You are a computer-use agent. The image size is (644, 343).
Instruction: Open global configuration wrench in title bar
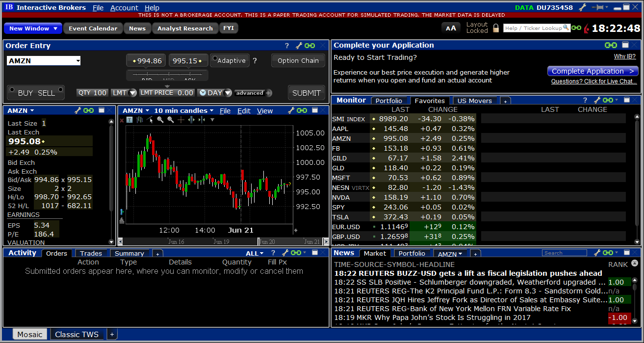[583, 7]
